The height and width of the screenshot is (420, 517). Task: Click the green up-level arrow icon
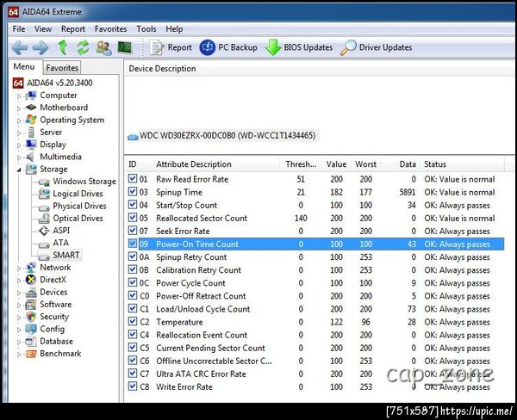63,47
